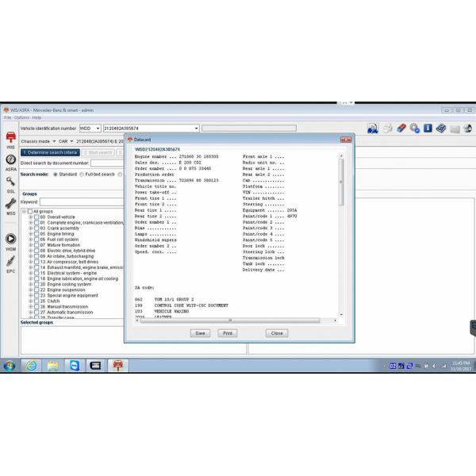This screenshot has height=476, width=476.
Task: Check the 03 Crank assembly checkbox
Action: [x=36, y=228]
